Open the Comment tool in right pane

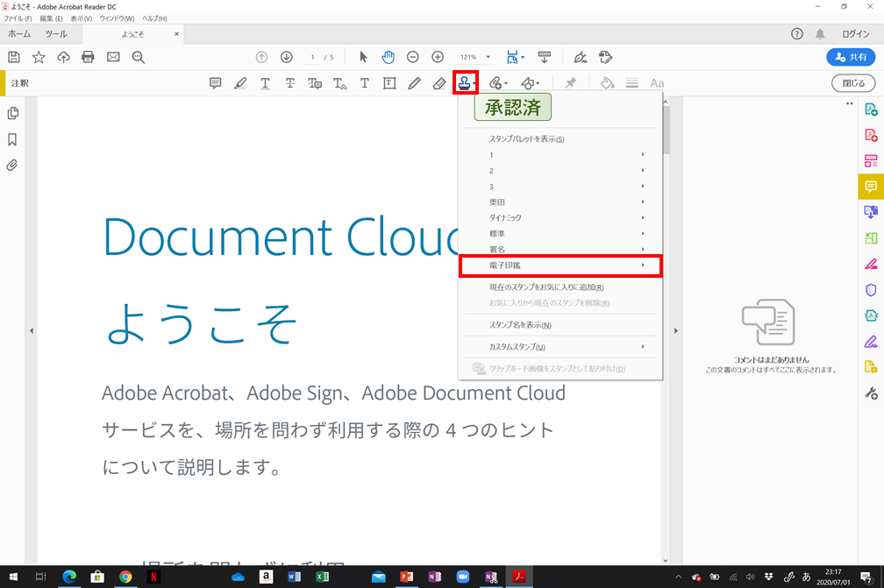pyautogui.click(x=871, y=186)
